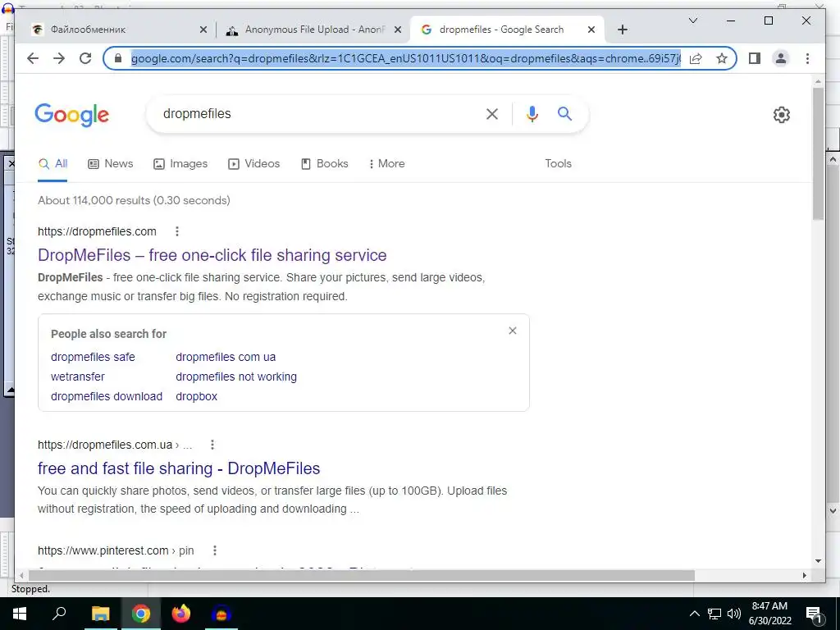Open DropMeFiles free one-click file sharing link
This screenshot has width=840, height=630.
(212, 255)
